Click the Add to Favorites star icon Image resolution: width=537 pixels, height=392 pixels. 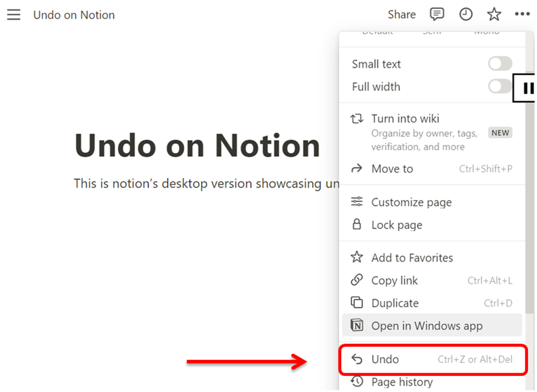357,257
